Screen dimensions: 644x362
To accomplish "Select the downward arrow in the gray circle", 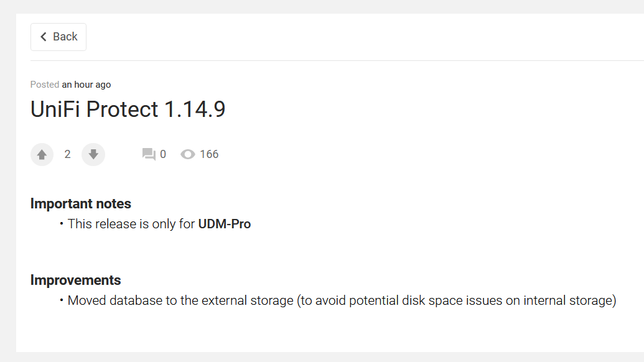I will [93, 154].
